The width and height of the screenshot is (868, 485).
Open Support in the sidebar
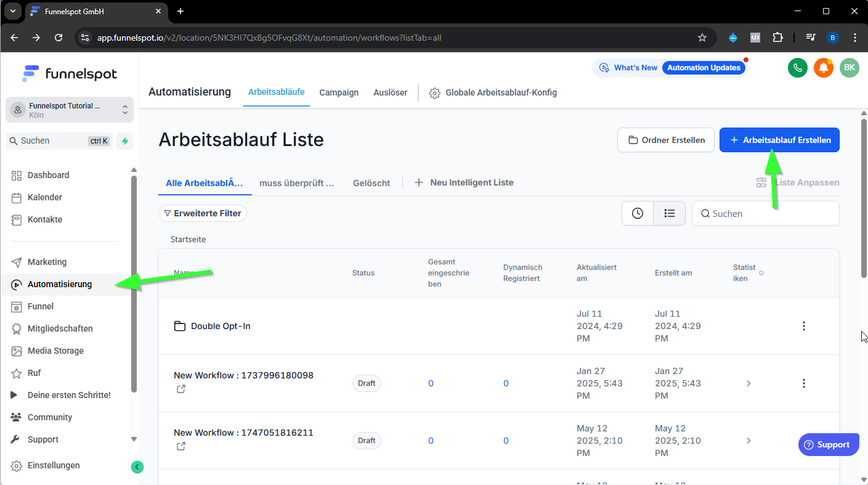click(43, 439)
